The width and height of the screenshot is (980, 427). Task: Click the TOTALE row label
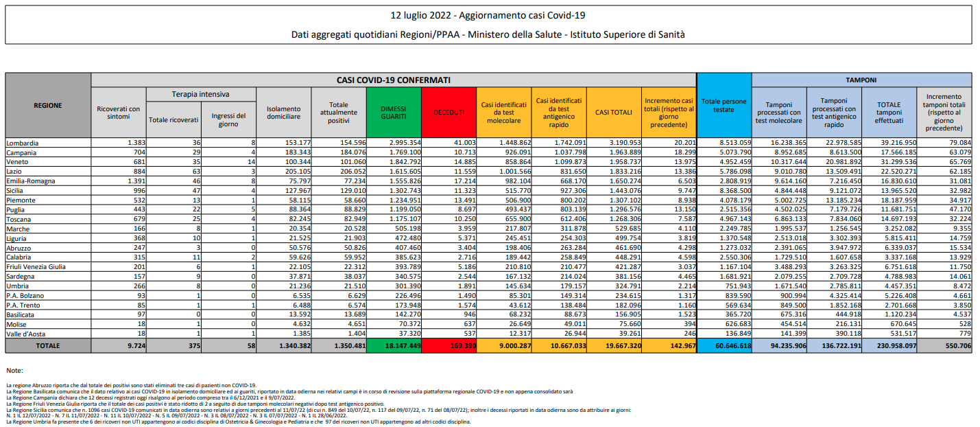(x=48, y=347)
